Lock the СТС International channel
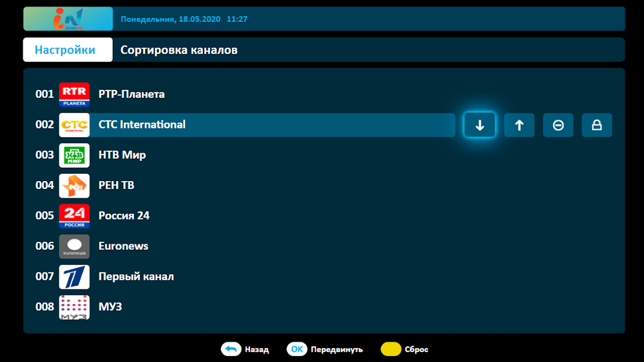The width and height of the screenshot is (644, 362). (597, 125)
